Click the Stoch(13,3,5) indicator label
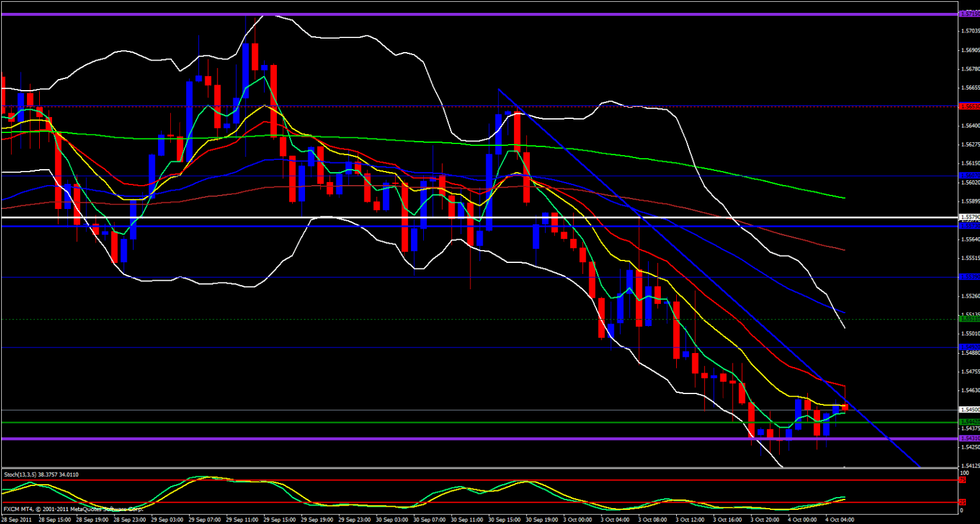This screenshot has width=980, height=524. 41,474
